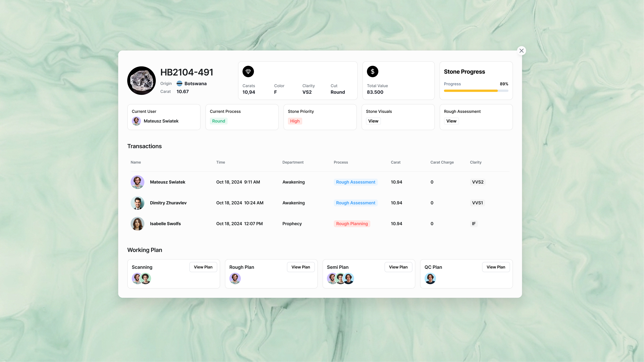Click Isabelle Swolfs's avatar in Transactions

[x=138, y=224]
